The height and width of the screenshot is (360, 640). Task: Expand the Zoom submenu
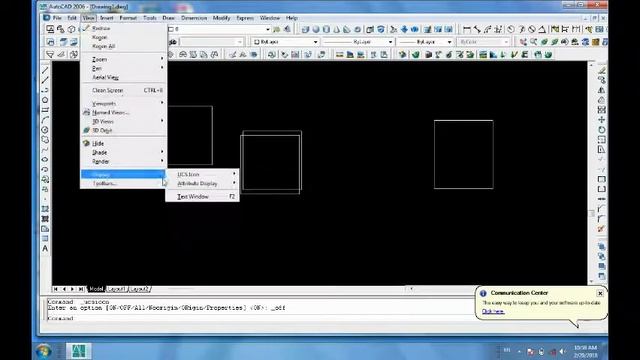click(x=123, y=59)
